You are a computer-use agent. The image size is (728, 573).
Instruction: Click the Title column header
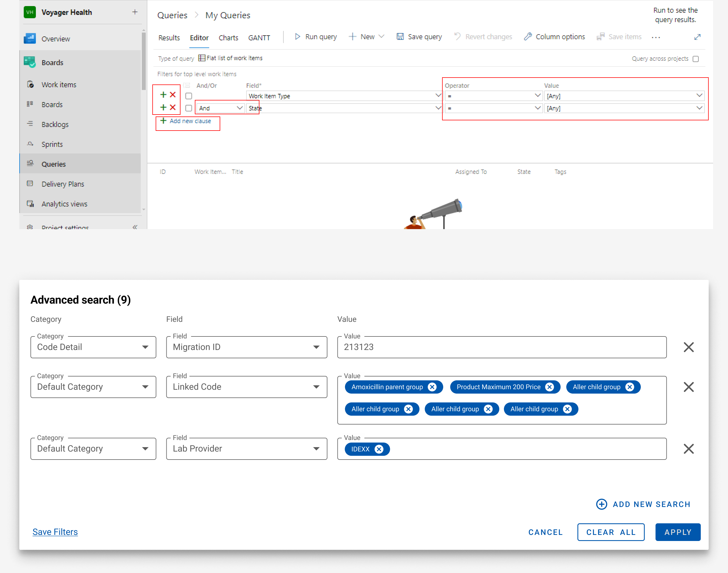click(237, 172)
